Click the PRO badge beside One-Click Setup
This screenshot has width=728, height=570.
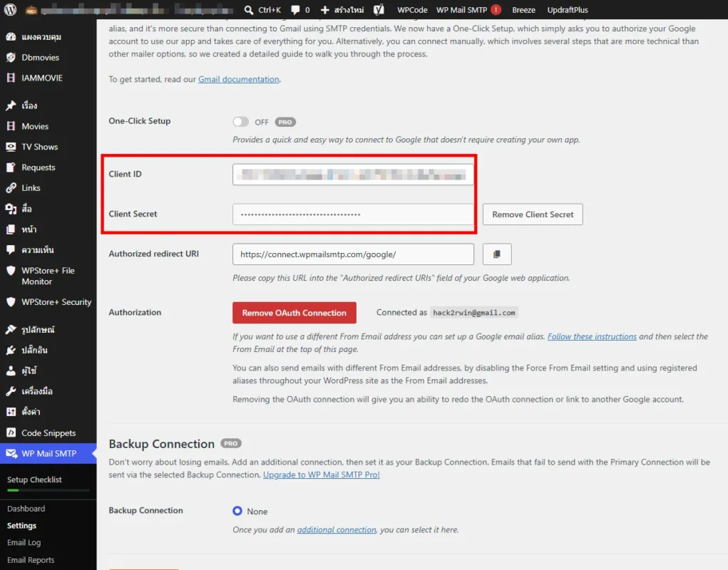285,122
